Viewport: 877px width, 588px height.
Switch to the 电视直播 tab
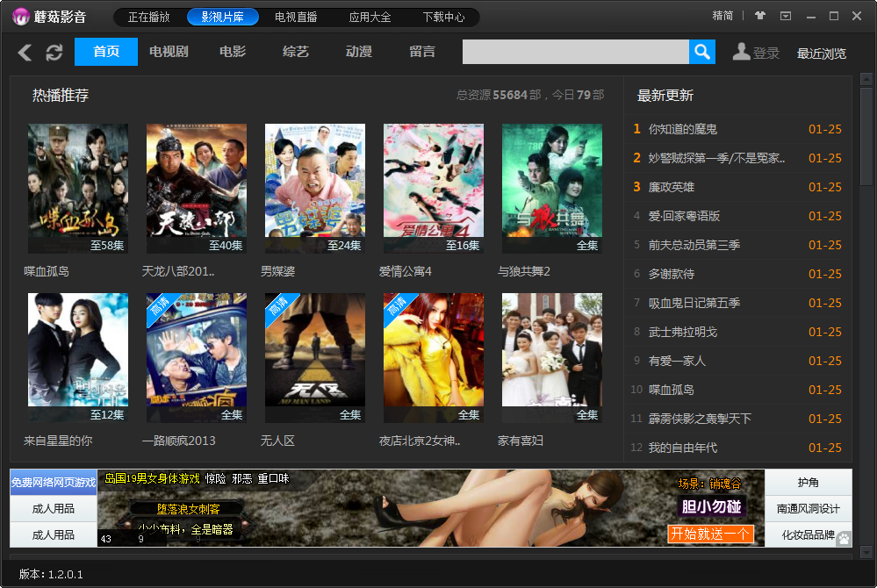[296, 17]
